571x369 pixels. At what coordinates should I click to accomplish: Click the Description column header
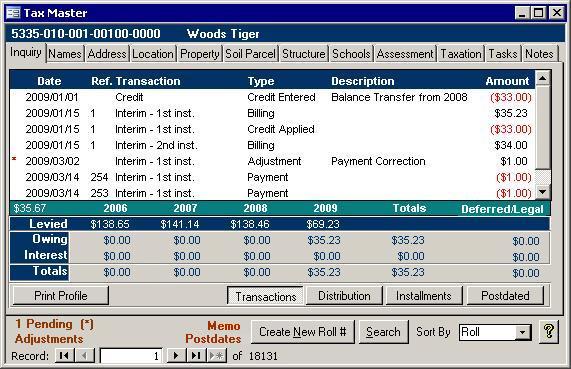coord(363,81)
